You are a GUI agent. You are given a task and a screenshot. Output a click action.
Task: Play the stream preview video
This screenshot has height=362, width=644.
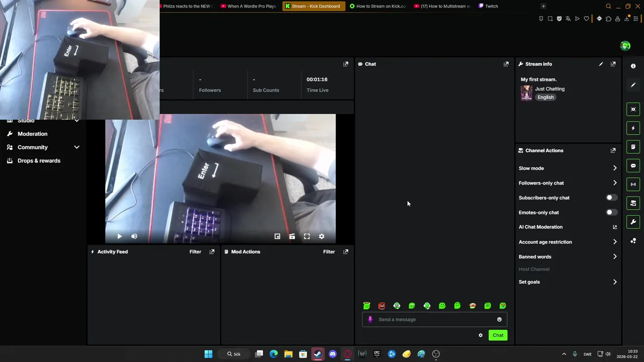(x=119, y=236)
